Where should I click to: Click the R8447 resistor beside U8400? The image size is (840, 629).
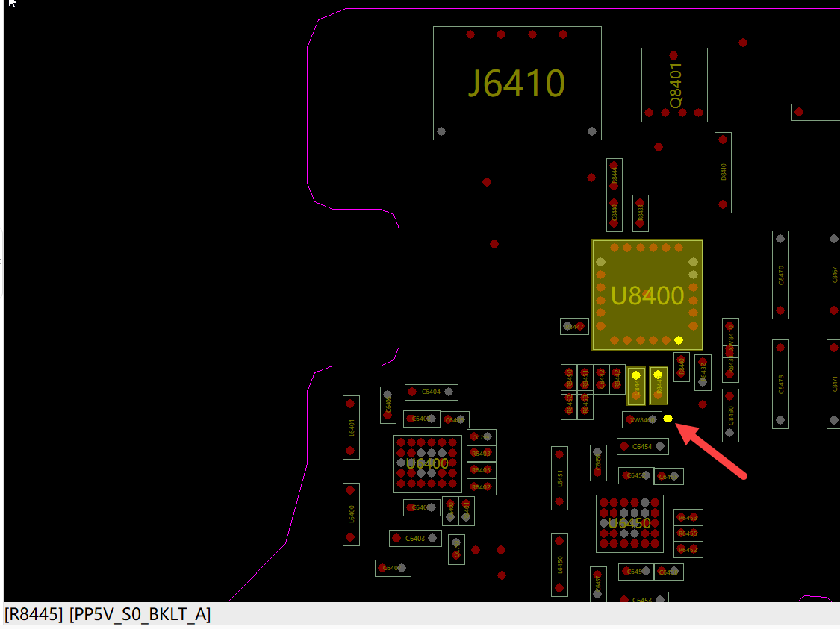click(574, 326)
